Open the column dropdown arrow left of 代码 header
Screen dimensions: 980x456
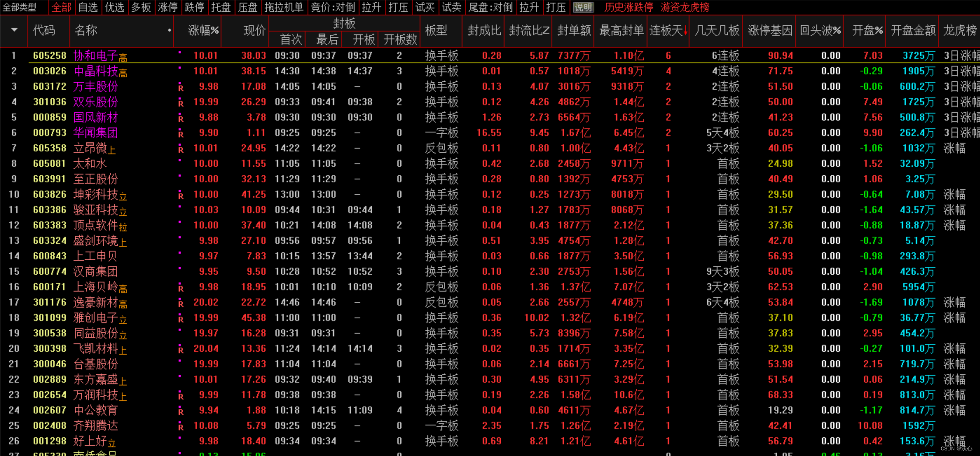pyautogui.click(x=14, y=30)
